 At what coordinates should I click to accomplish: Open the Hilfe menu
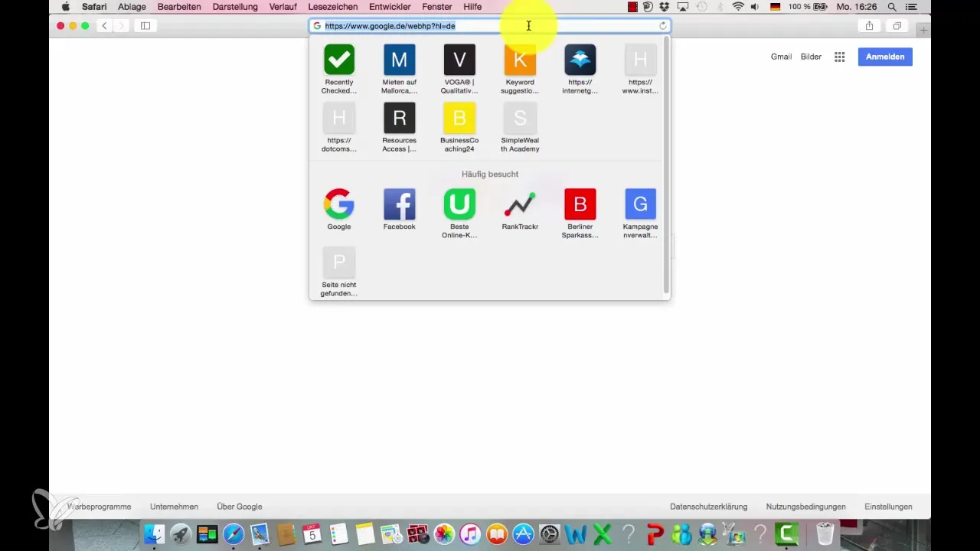coord(472,7)
